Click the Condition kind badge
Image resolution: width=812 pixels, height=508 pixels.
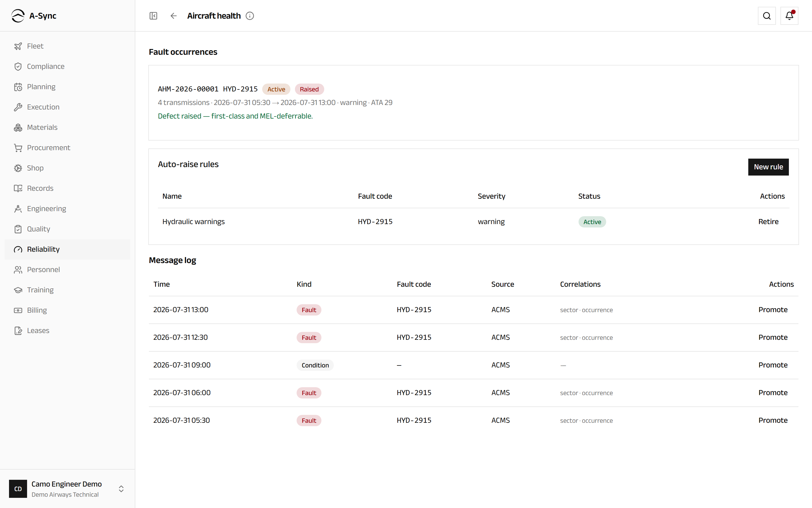(x=315, y=365)
